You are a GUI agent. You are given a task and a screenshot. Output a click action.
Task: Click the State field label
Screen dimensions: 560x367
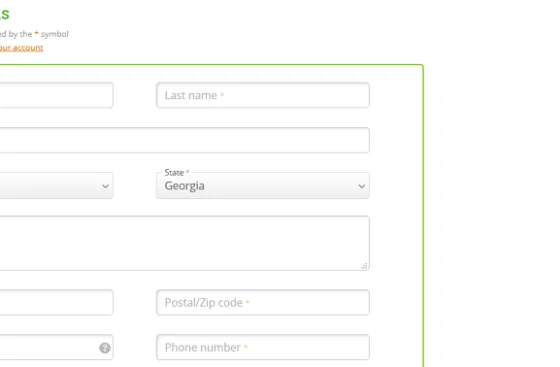(x=174, y=172)
